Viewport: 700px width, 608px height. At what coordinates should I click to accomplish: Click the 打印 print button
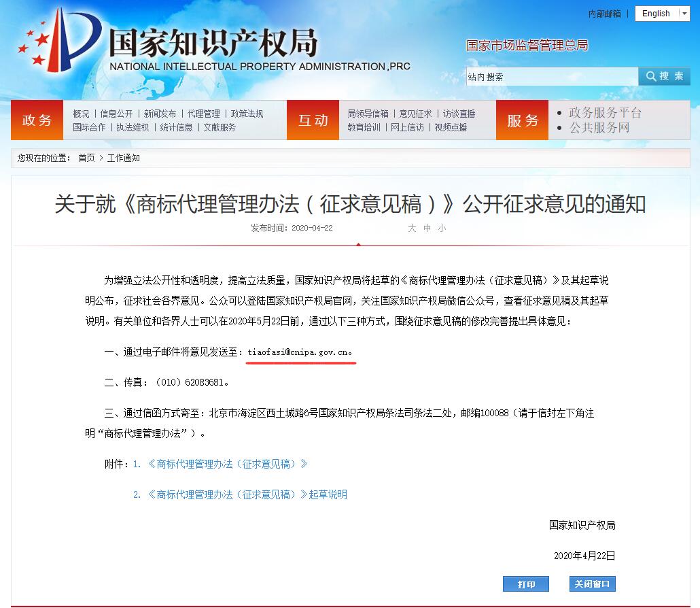526,584
